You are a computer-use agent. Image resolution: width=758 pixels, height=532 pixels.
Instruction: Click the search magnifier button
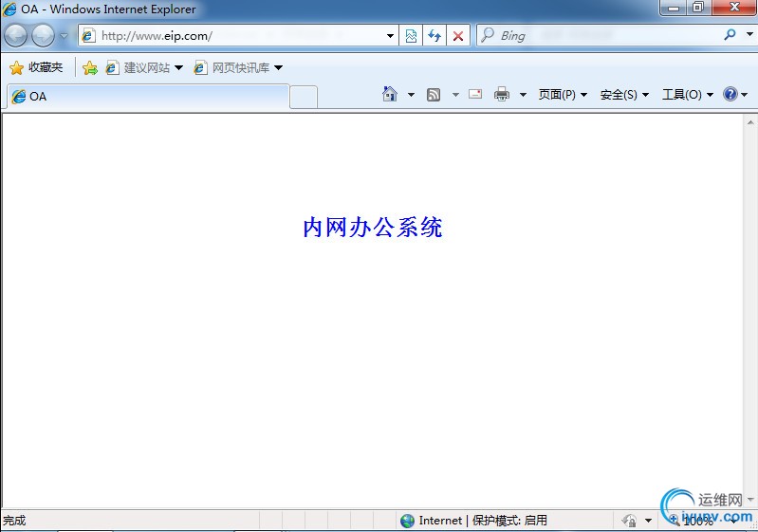730,35
